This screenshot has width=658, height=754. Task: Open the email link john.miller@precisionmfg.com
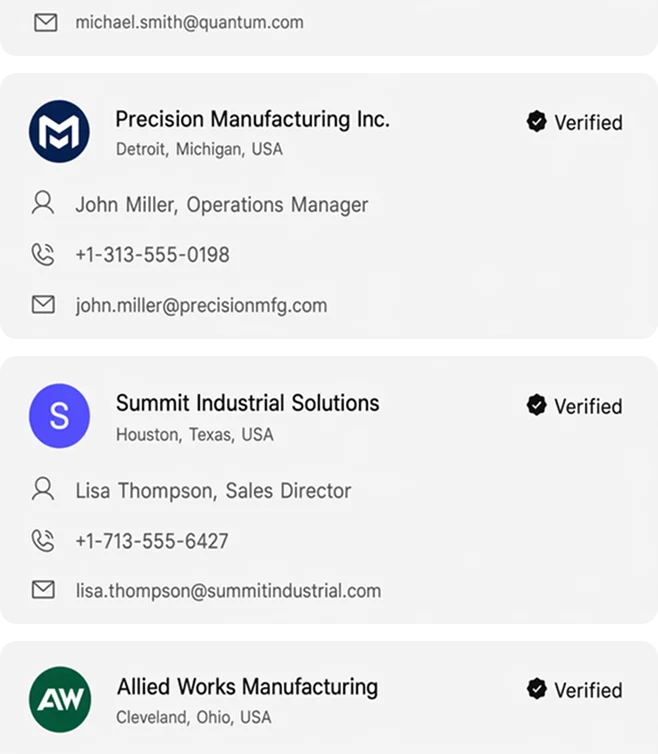pyautogui.click(x=201, y=306)
